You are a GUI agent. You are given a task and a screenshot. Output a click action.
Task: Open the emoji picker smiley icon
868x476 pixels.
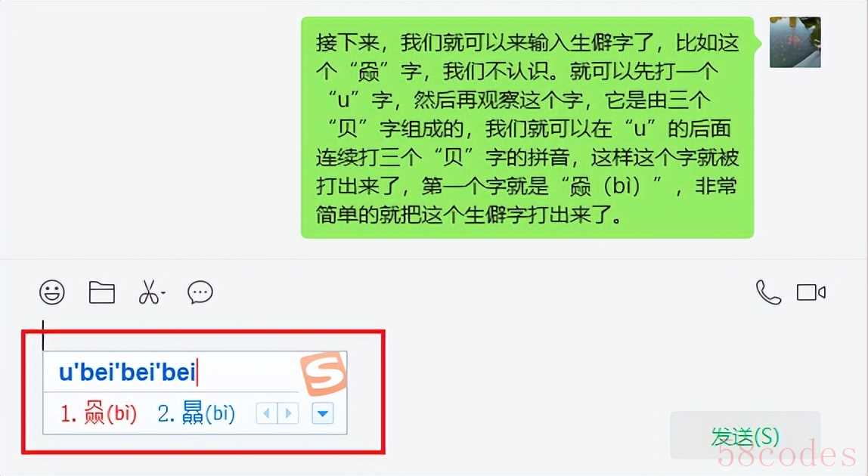tap(52, 292)
